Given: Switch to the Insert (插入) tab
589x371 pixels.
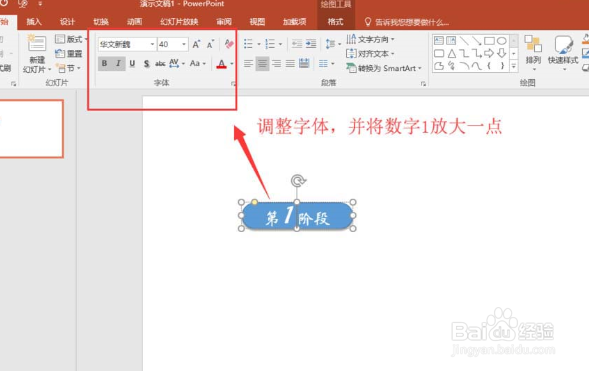Looking at the screenshot, I should tap(34, 22).
